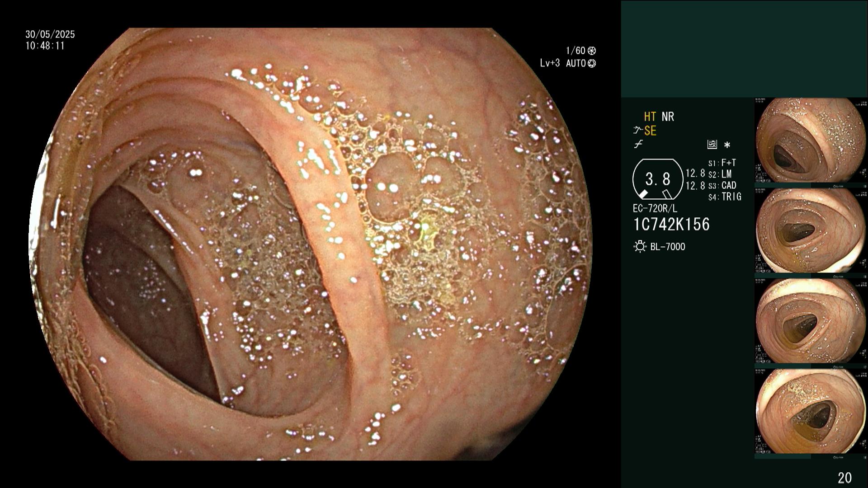This screenshot has width=868, height=488.
Task: Click the image counter 20
Action: click(x=844, y=478)
